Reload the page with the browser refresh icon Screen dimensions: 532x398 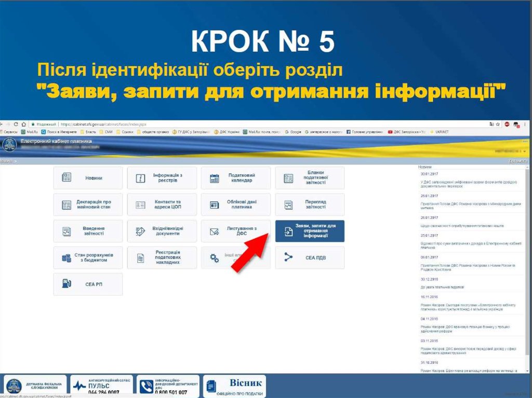(x=16, y=125)
